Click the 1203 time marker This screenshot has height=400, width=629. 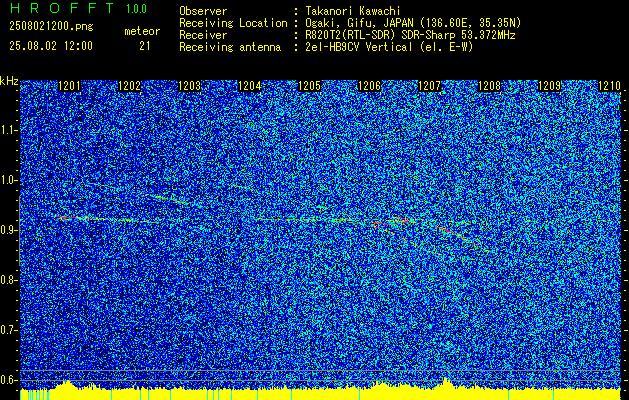click(189, 86)
